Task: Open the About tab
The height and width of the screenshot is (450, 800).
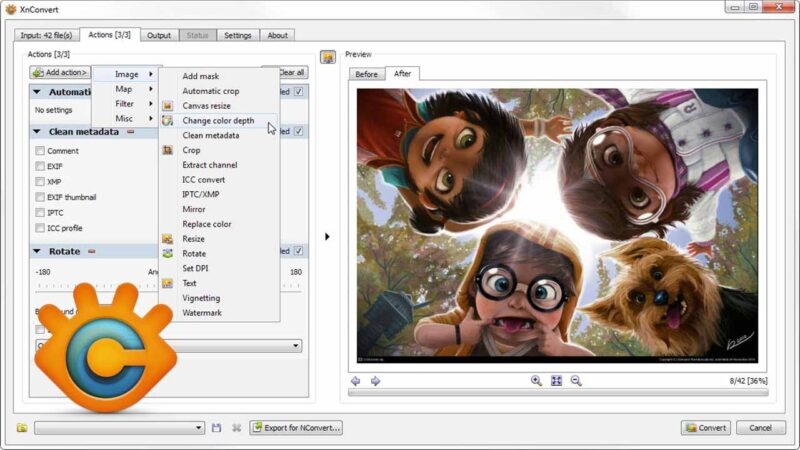Action: (278, 35)
